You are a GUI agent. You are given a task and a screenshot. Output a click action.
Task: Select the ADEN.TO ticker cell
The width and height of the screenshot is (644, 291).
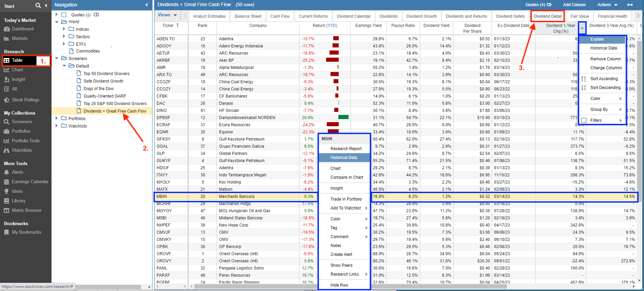pos(171,39)
